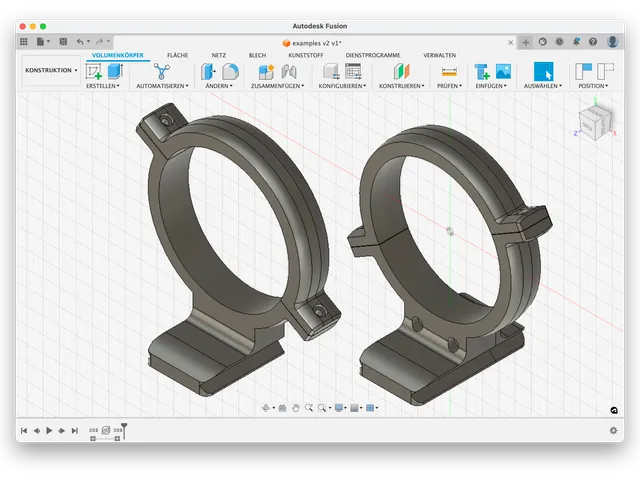The height and width of the screenshot is (480, 640).
Task: Click the first Position layout icon
Action: tap(583, 71)
